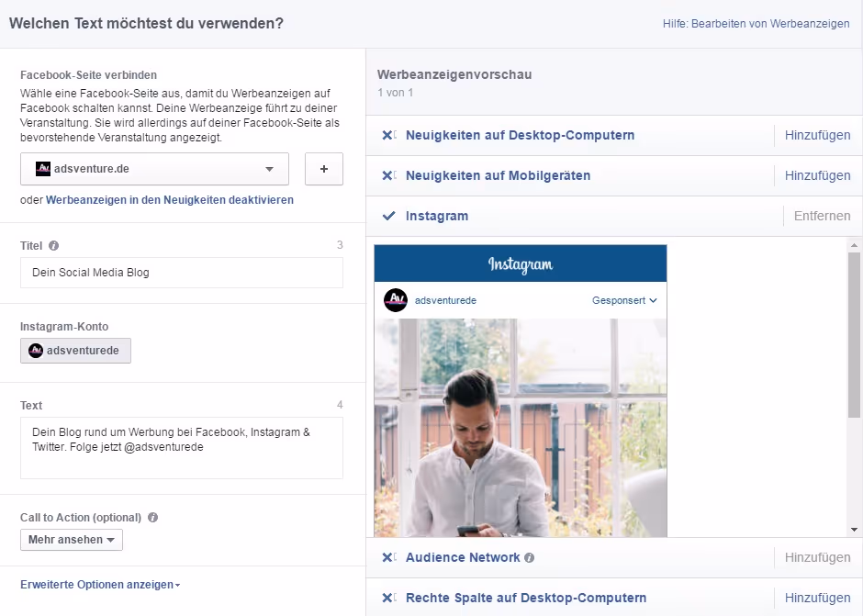
Task: Select the Rechte Spalte auf Desktop-Computern placement
Action: click(x=526, y=598)
